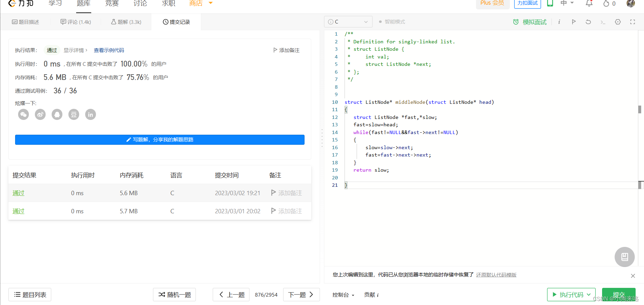Screen dimensions: 644x305
Task: Select the 提交记录 tab
Action: click(176, 22)
